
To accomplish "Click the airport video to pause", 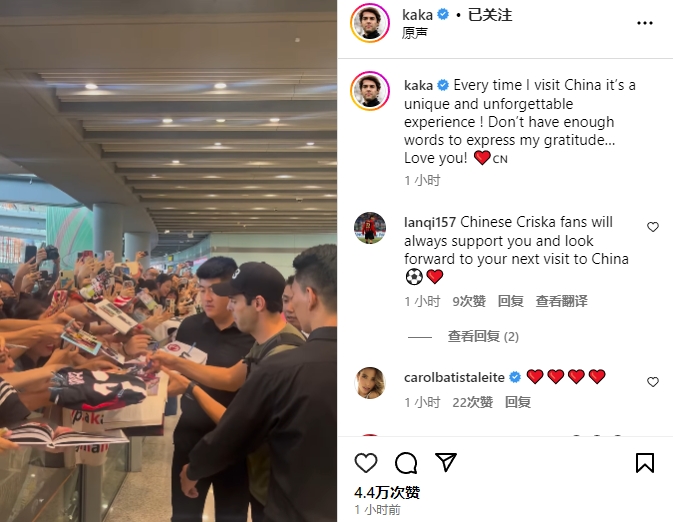I will (x=168, y=261).
